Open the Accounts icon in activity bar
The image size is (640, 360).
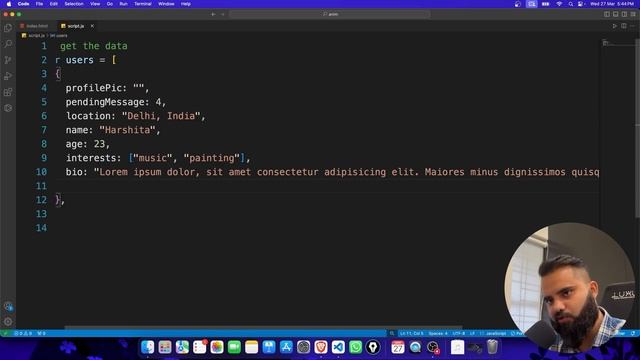[8, 306]
